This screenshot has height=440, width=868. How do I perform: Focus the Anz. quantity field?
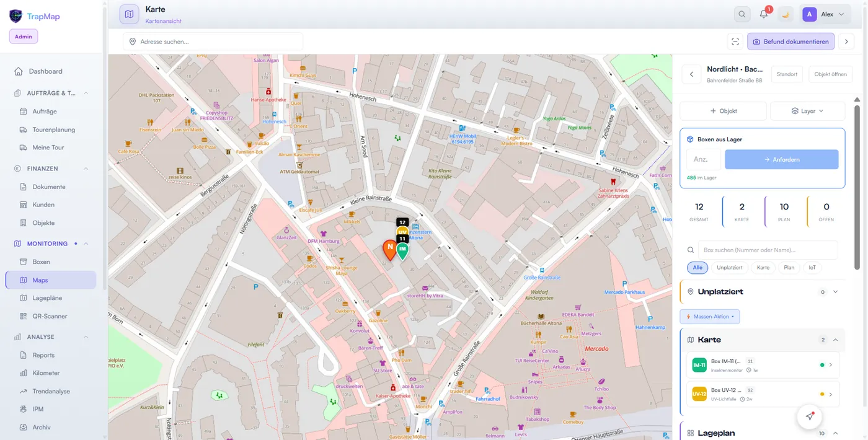click(703, 159)
